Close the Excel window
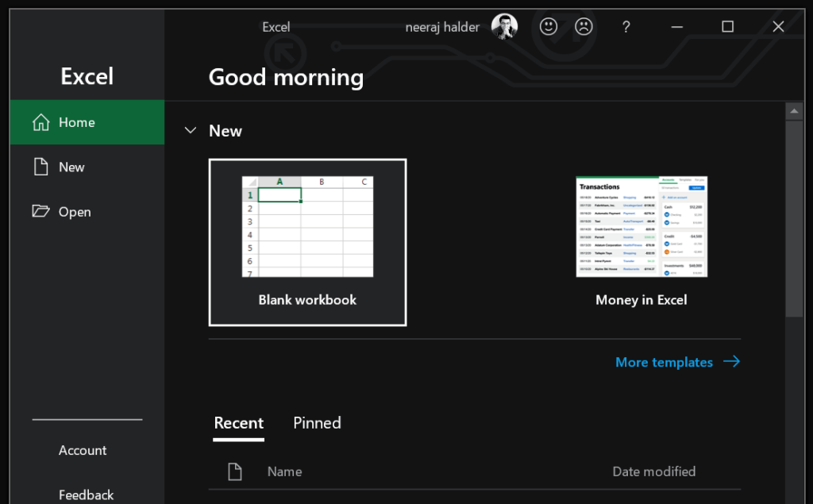The width and height of the screenshot is (813, 504). pyautogui.click(x=778, y=26)
